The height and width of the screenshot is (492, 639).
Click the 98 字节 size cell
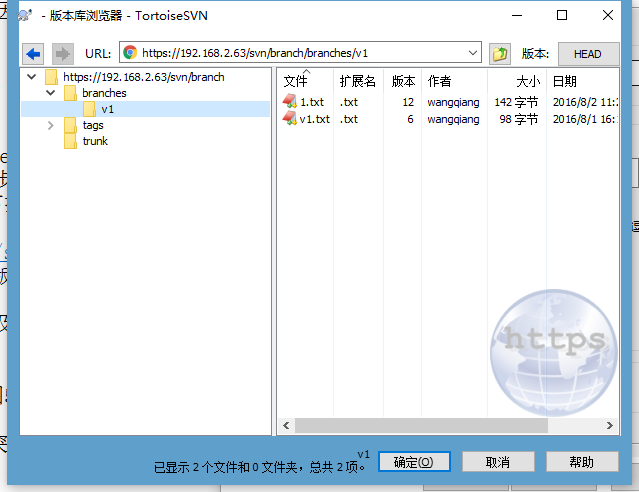pos(519,119)
